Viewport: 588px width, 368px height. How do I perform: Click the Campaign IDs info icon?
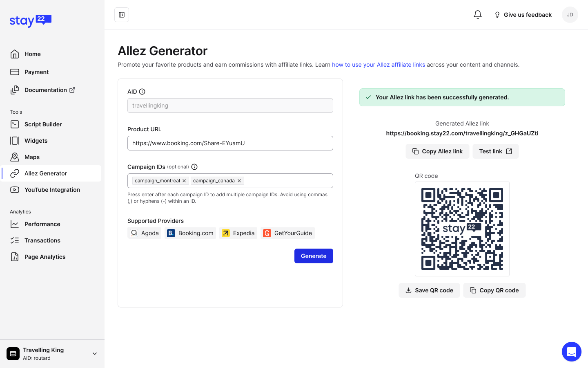point(194,167)
